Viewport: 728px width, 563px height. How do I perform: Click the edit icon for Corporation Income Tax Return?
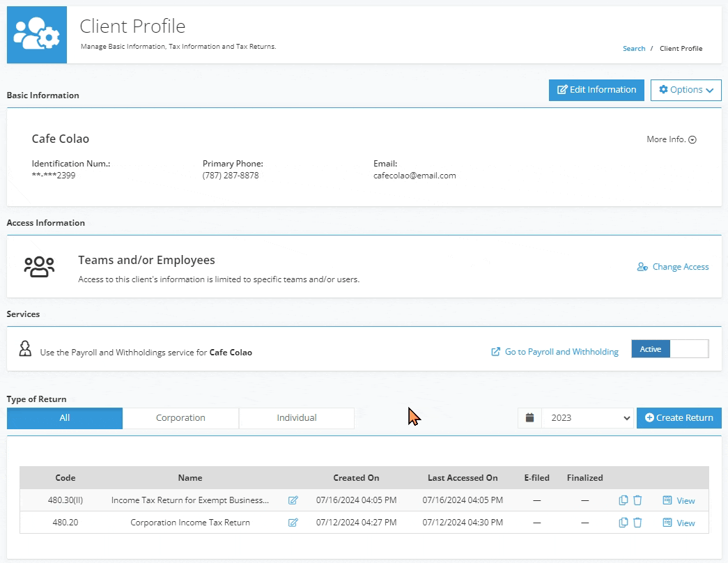coord(293,523)
